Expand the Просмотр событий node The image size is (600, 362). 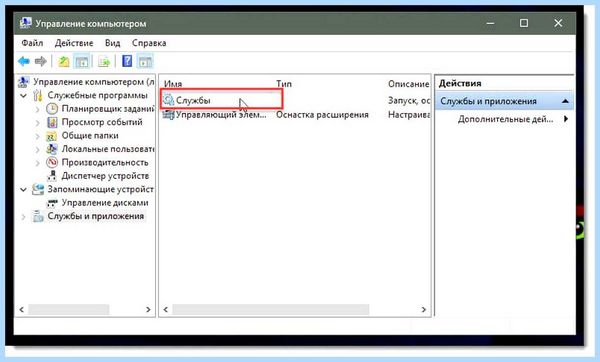pyautogui.click(x=38, y=122)
